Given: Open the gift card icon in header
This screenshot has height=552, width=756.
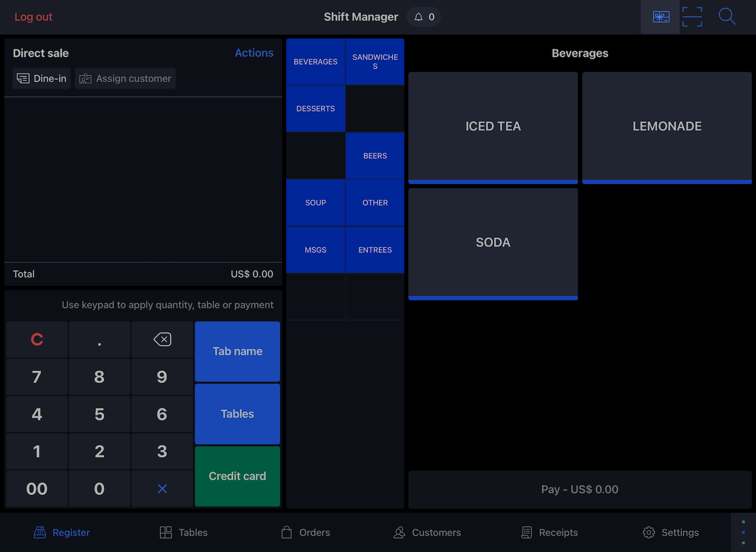Looking at the screenshot, I should tap(660, 17).
